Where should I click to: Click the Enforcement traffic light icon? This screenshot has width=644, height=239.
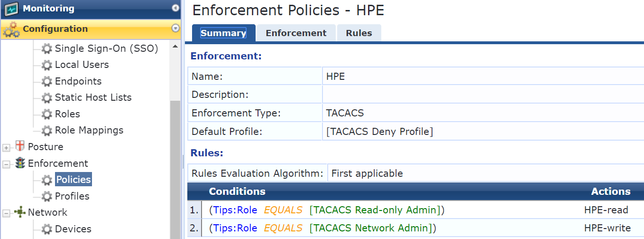click(x=20, y=163)
